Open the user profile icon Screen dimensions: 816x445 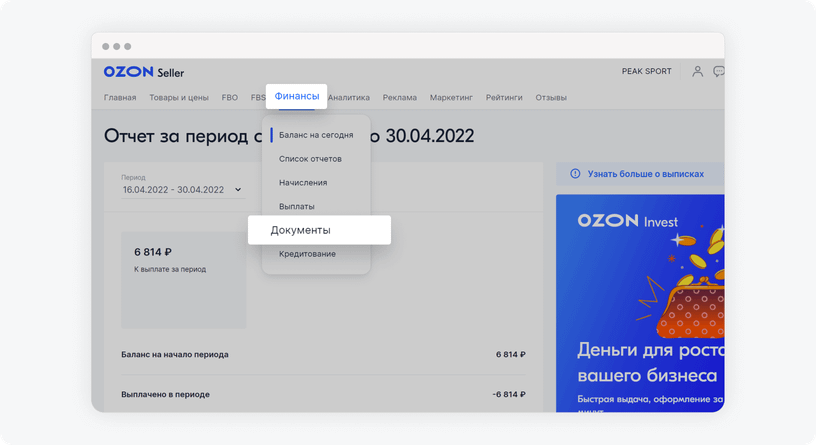coord(697,71)
